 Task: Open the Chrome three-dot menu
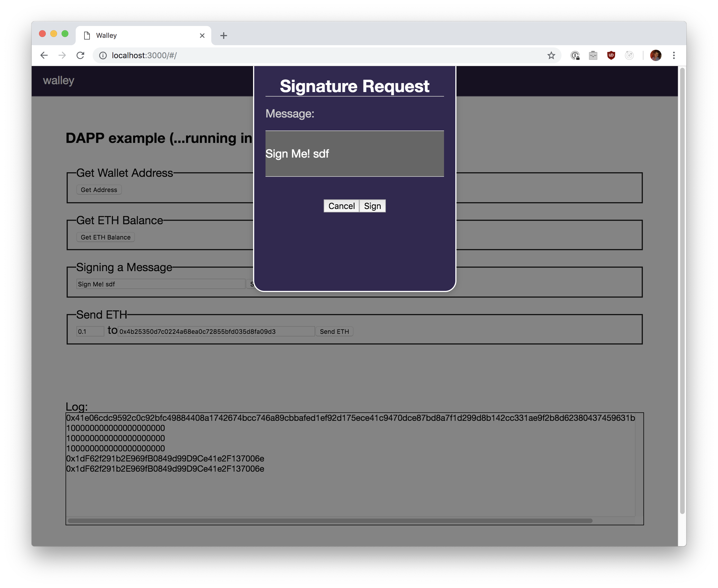(x=674, y=55)
